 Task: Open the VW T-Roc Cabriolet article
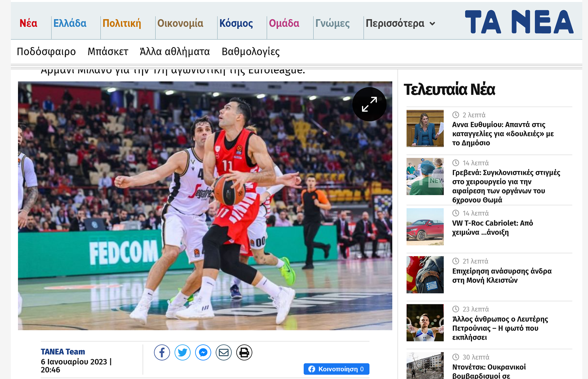(x=492, y=227)
